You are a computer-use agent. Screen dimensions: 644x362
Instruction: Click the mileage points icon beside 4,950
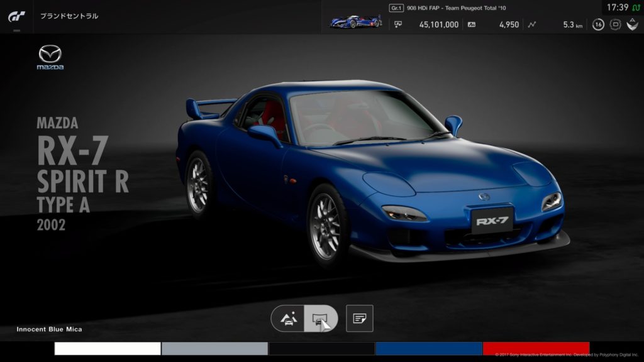[x=472, y=25]
